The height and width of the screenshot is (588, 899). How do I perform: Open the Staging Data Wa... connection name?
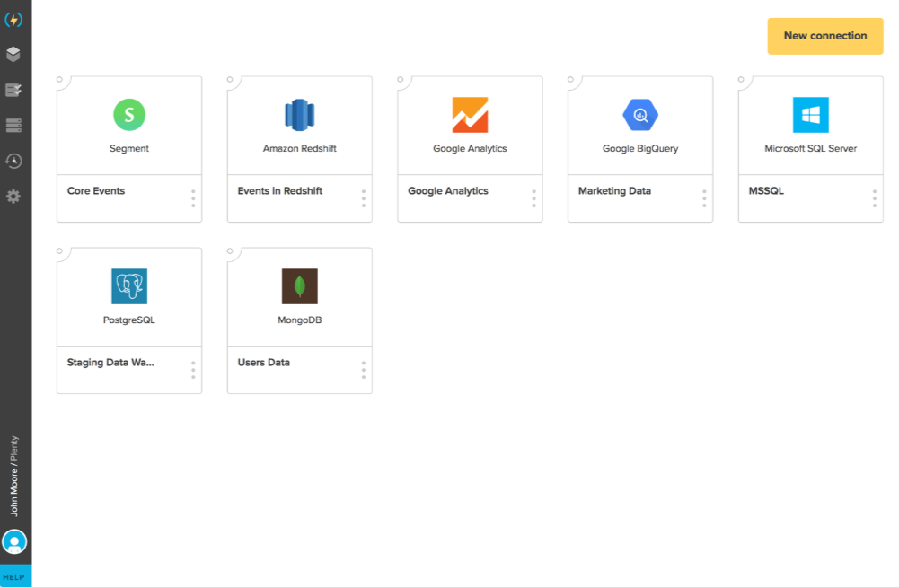pyautogui.click(x=110, y=362)
